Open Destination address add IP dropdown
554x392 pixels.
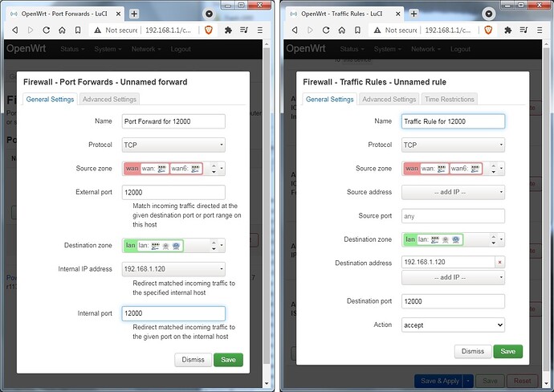pyautogui.click(x=454, y=277)
